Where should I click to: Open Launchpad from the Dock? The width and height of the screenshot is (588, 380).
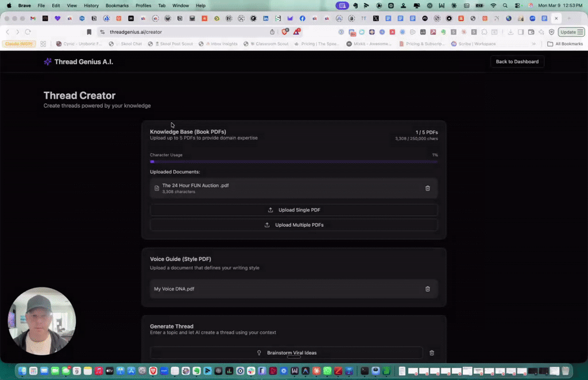pyautogui.click(x=33, y=371)
